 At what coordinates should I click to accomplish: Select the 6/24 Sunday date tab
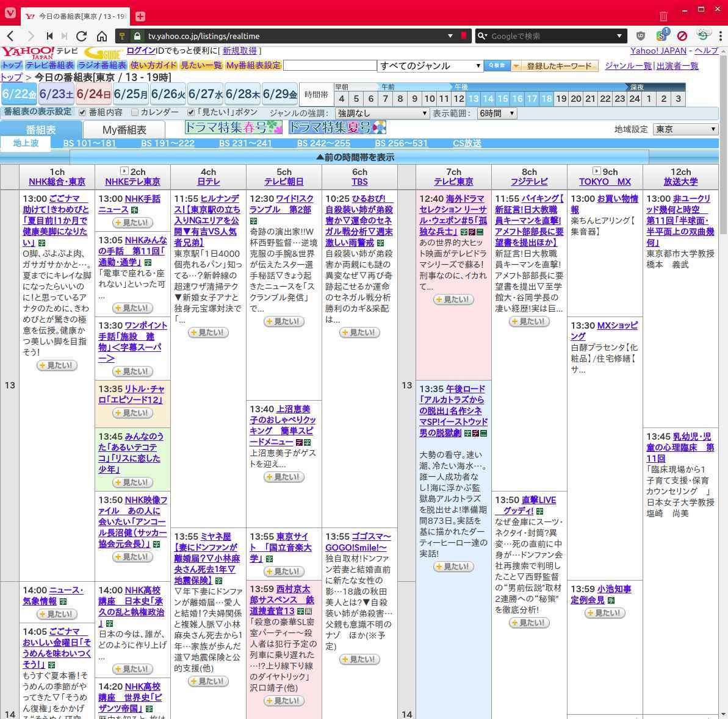point(93,94)
